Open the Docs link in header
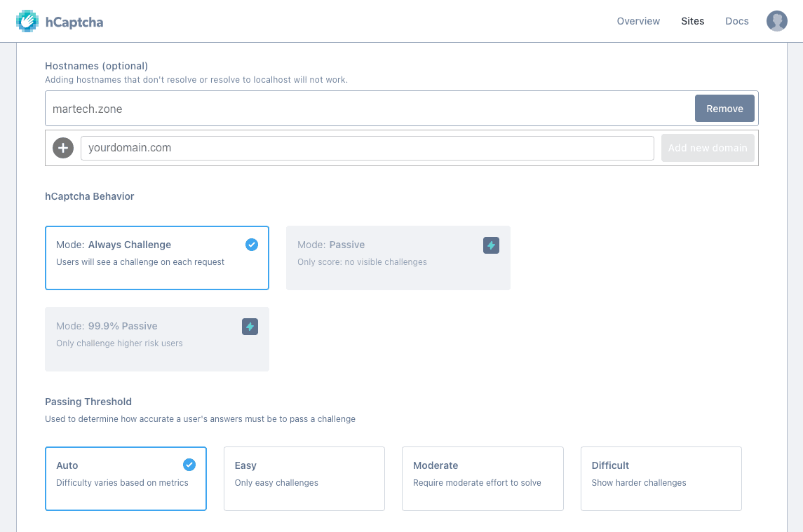 736,21
